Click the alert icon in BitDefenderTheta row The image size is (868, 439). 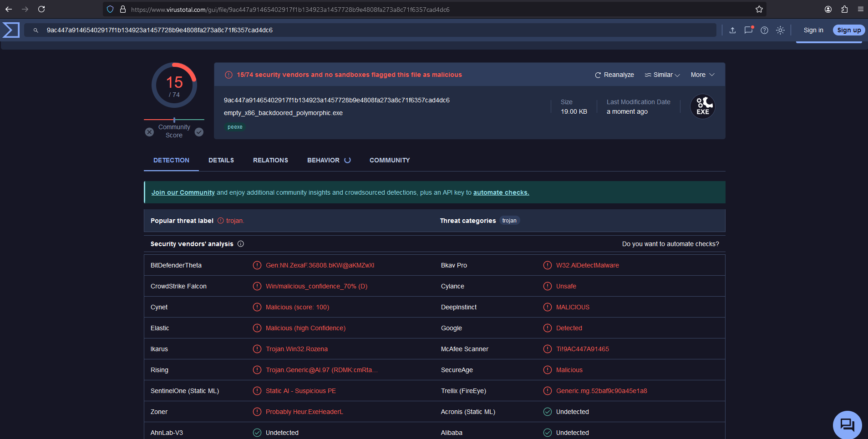pyautogui.click(x=257, y=265)
